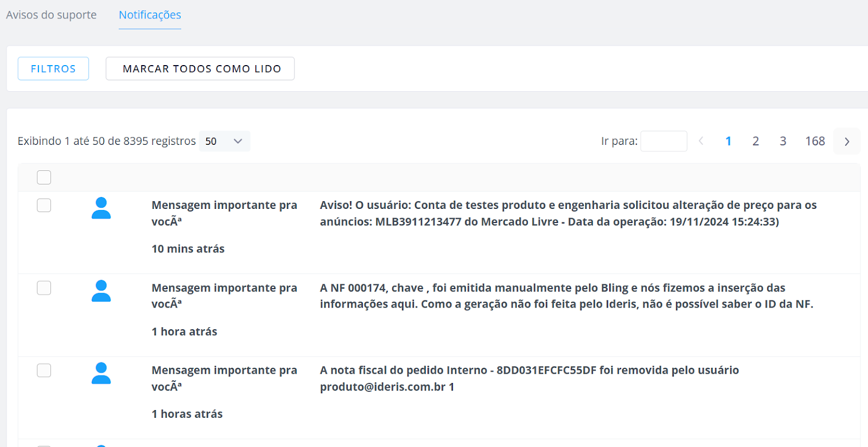Click 'Exibindo 1 até 50 de 8395 registros' text
Viewport: 868px width, 447px height.
[106, 141]
